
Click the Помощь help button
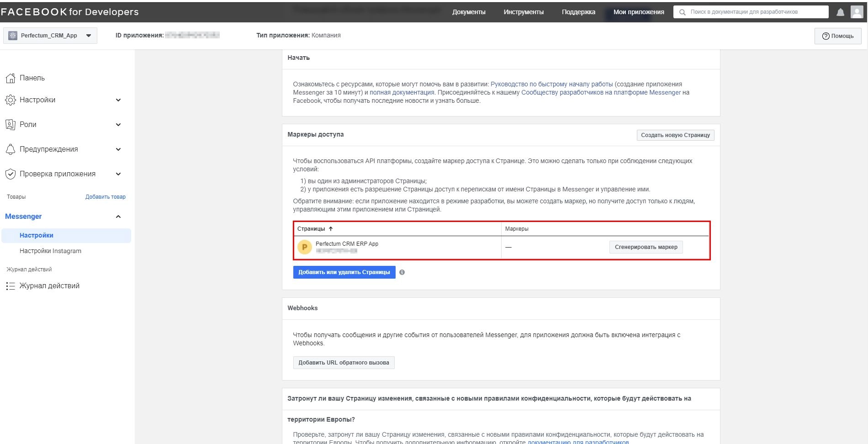(x=838, y=36)
